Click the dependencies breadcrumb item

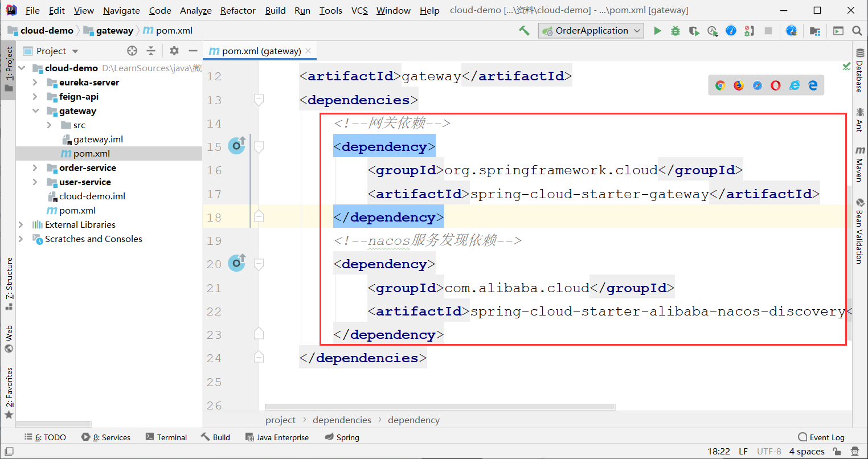(342, 420)
